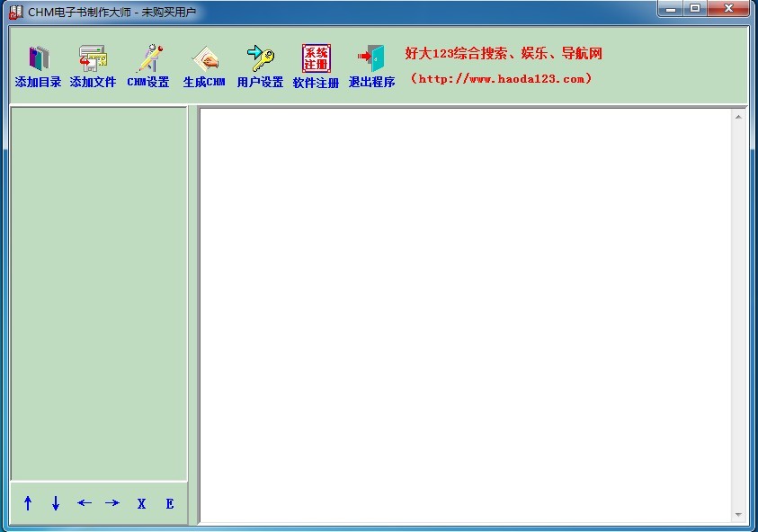
Task: Click the scrollbar down arrow in content pane
Action: pos(739,515)
